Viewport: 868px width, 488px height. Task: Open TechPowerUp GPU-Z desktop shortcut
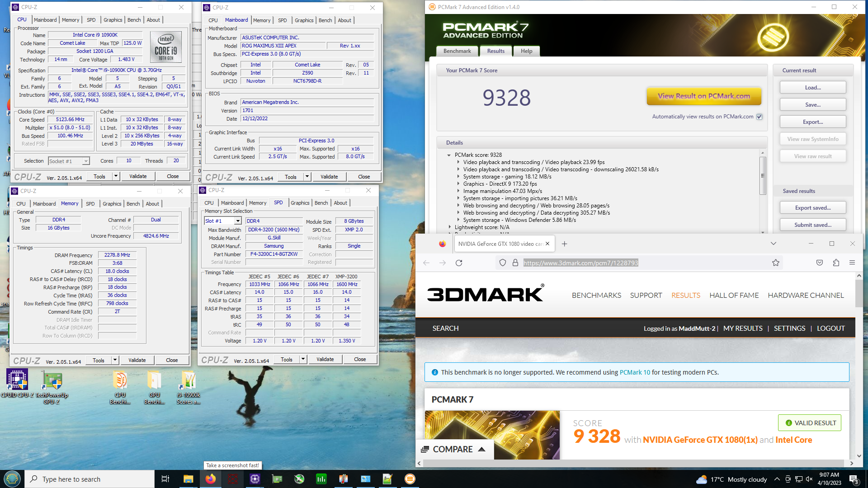[x=52, y=387]
